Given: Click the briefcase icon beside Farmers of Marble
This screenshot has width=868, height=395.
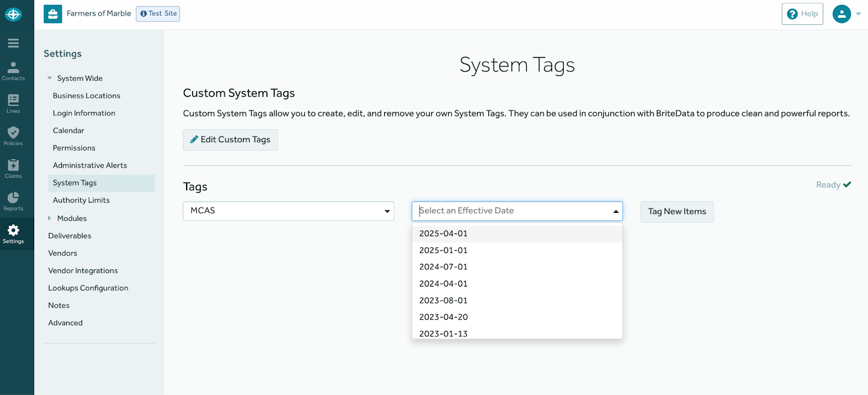Looking at the screenshot, I should tap(53, 14).
